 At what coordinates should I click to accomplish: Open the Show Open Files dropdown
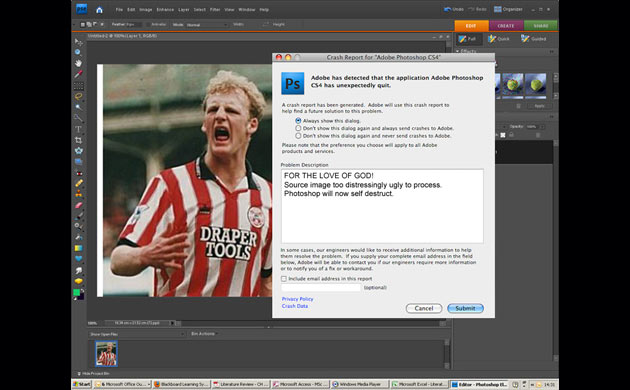(137, 334)
